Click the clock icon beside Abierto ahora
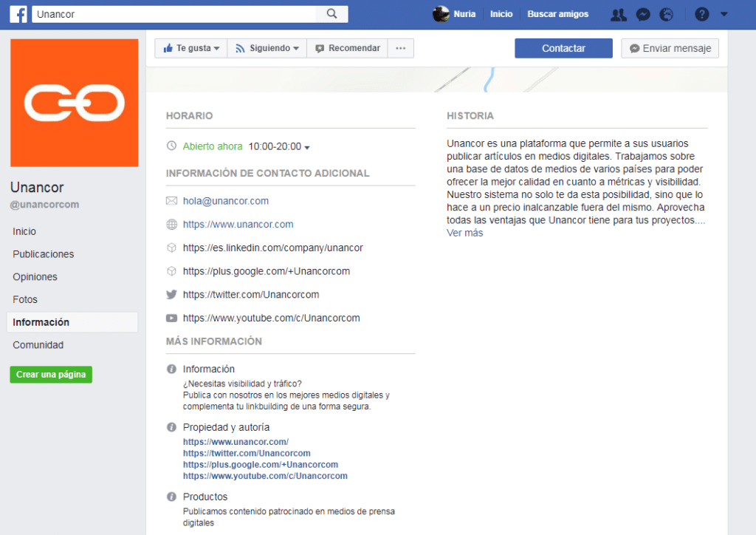Viewport: 756px width, 535px height. (x=171, y=146)
